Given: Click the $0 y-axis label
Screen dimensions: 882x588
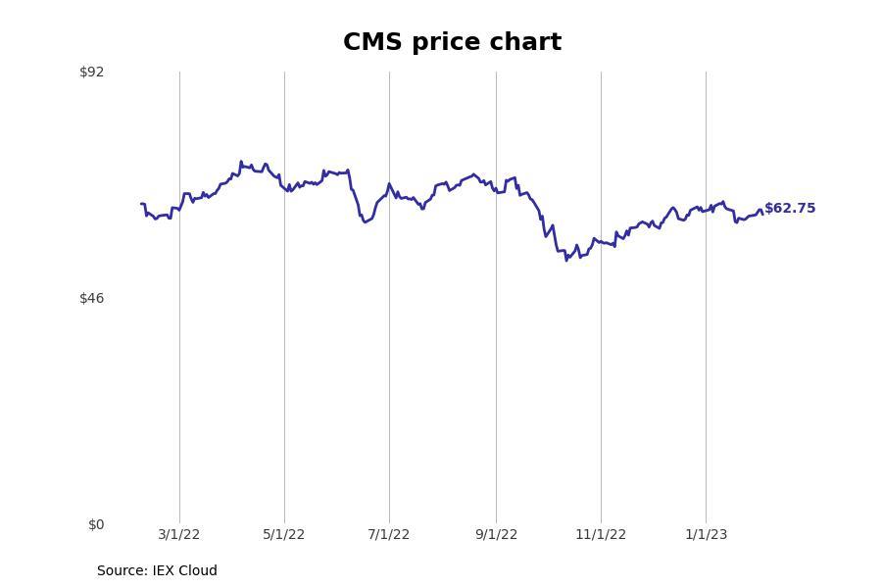Looking at the screenshot, I should coord(96,524).
